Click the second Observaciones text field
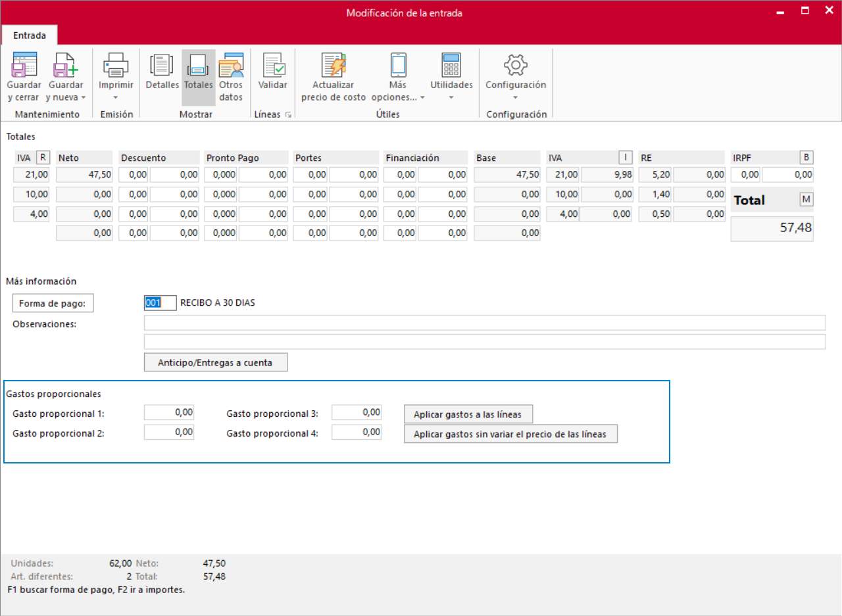842x616 pixels. tap(485, 342)
